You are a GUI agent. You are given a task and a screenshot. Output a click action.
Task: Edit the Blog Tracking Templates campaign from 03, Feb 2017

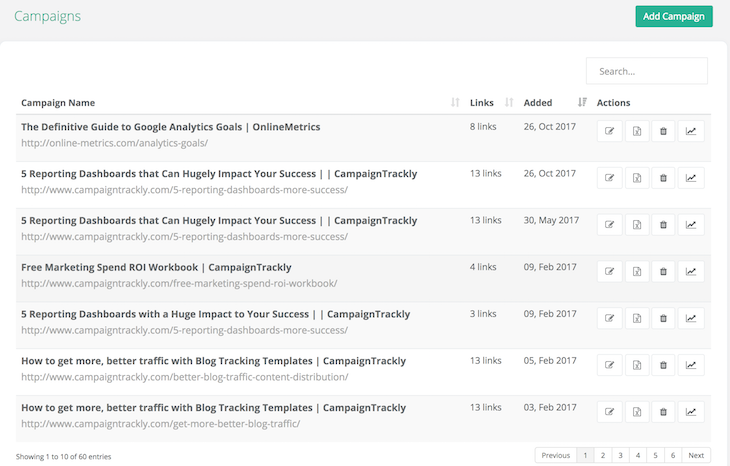click(609, 412)
